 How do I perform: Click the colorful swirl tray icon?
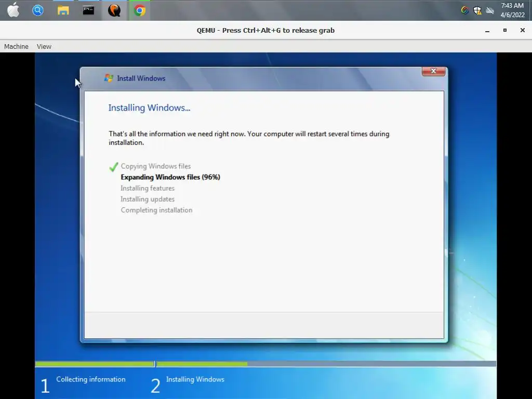[465, 10]
